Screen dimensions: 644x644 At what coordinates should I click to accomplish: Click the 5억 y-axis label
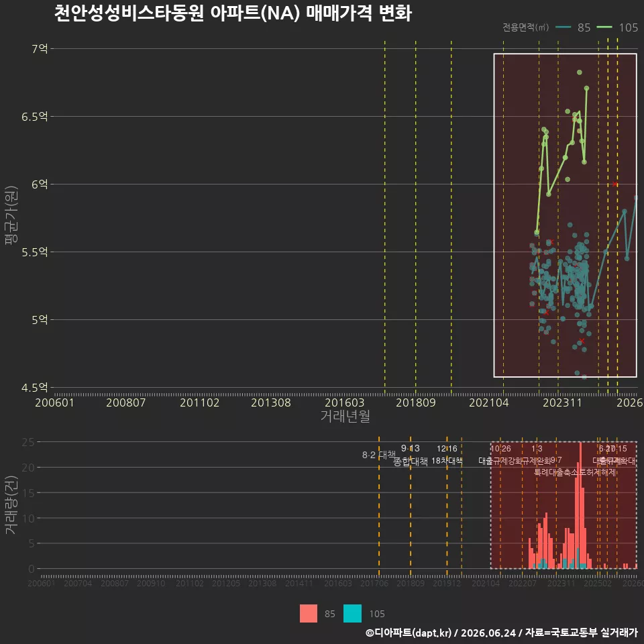(x=40, y=319)
